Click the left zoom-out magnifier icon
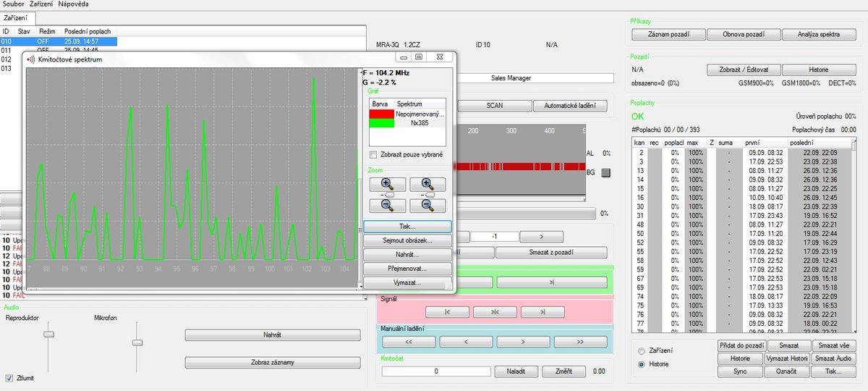868x391 pixels. click(387, 206)
